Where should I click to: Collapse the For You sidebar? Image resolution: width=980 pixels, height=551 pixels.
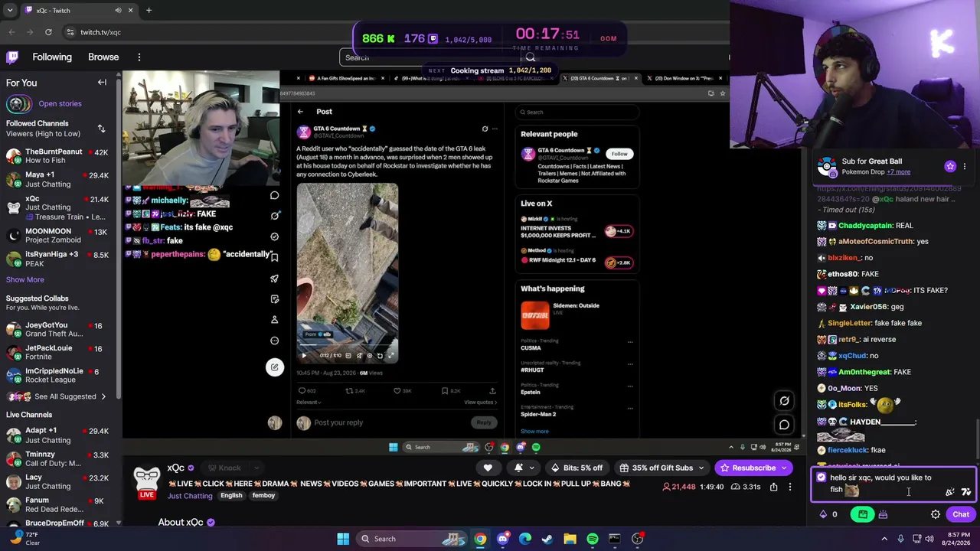point(102,83)
